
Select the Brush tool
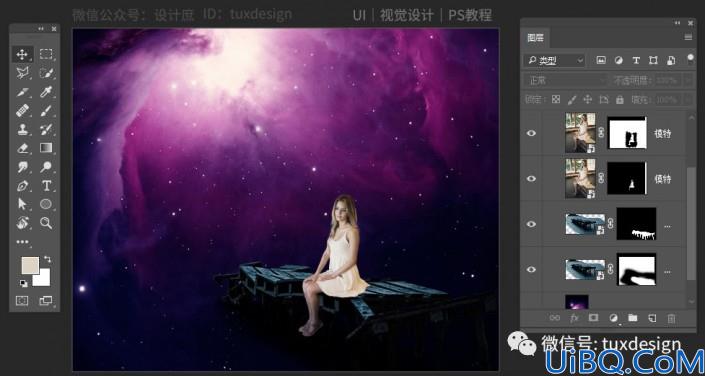tap(46, 111)
